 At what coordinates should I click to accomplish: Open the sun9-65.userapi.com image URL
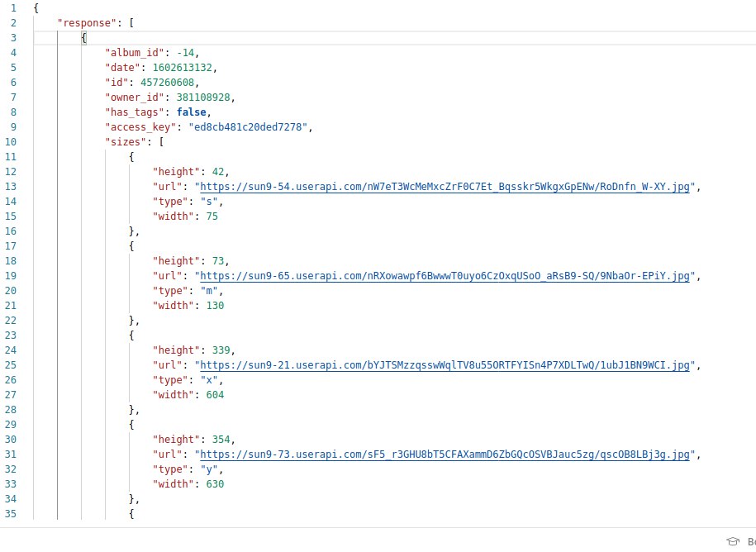[x=445, y=276]
